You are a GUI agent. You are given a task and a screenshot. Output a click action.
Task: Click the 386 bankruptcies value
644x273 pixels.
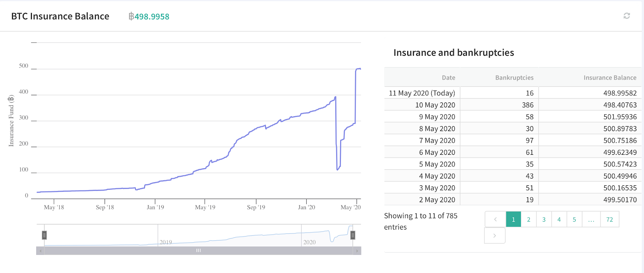tap(528, 105)
